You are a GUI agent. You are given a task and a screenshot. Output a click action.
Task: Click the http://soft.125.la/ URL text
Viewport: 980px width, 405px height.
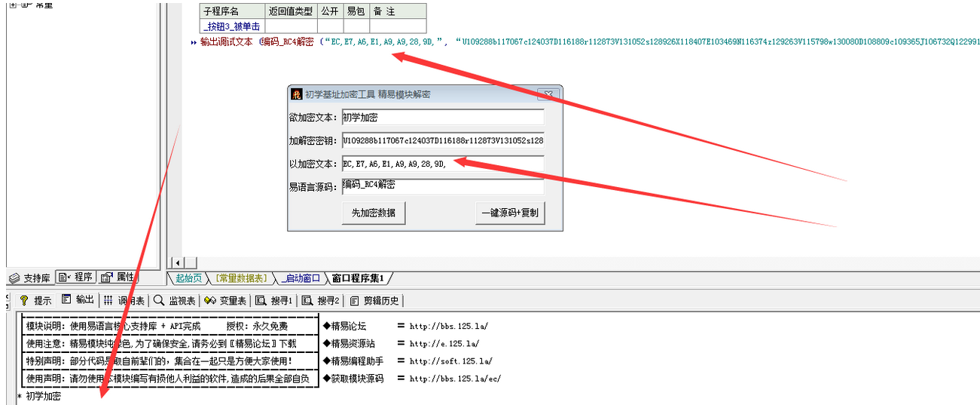point(451,361)
